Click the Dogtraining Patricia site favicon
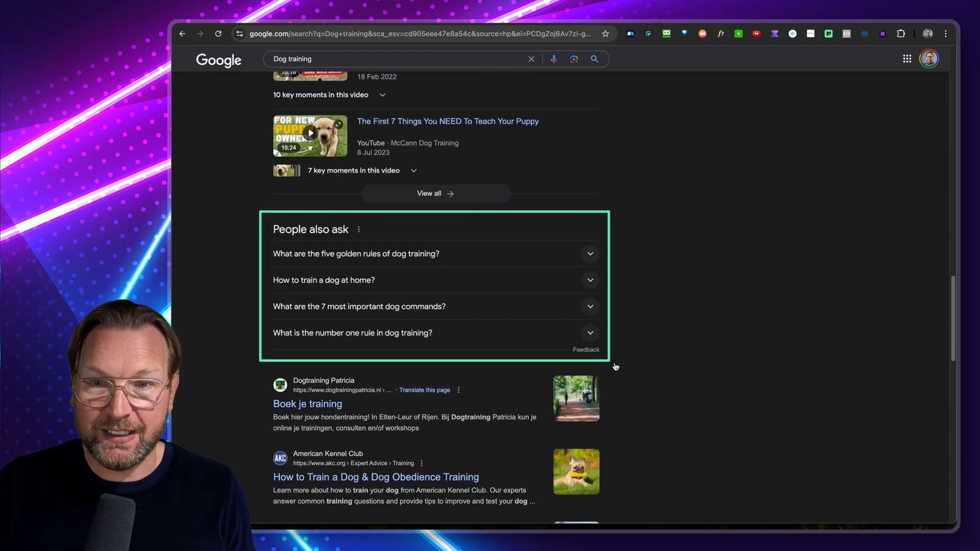980x551 pixels. tap(280, 384)
